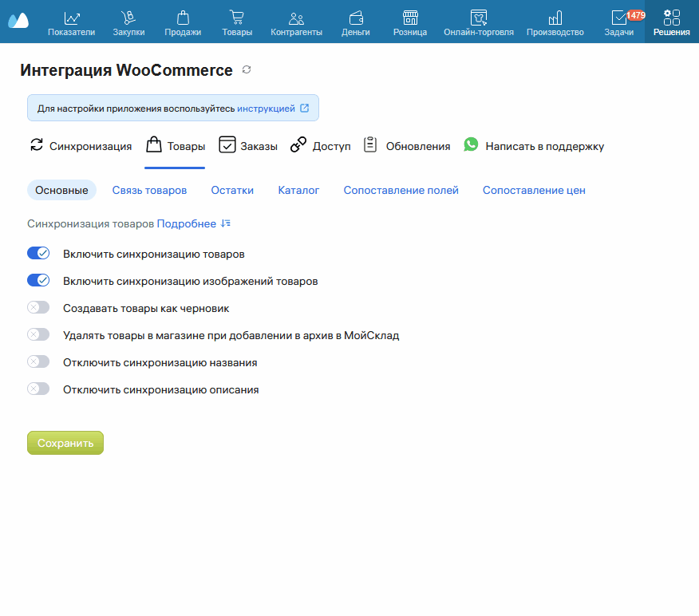This screenshot has width=699, height=616.
Task: Click label Создавать товары как черновик
Action: tap(146, 309)
